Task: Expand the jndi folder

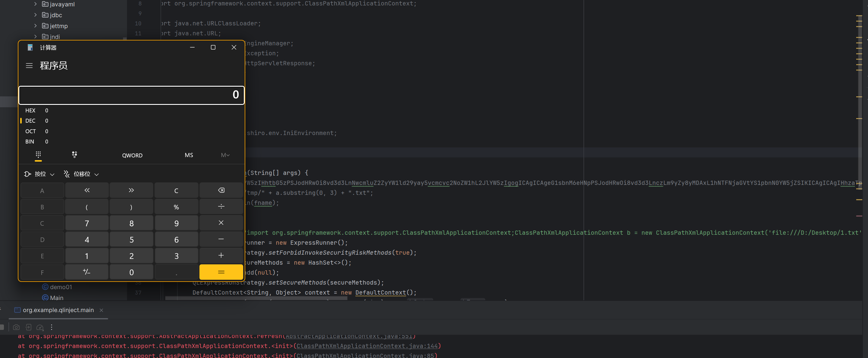Action: [35, 37]
